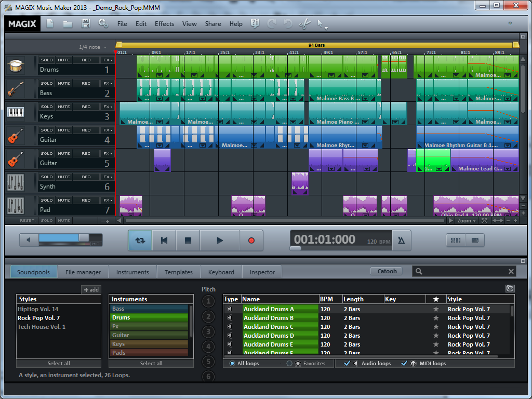Select the scissors cut tool

point(304,24)
